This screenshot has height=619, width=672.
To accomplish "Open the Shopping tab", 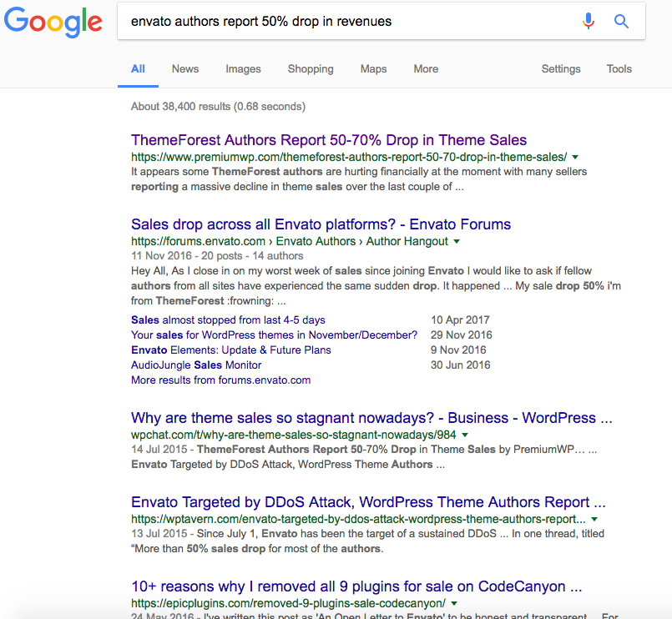I will click(x=311, y=69).
